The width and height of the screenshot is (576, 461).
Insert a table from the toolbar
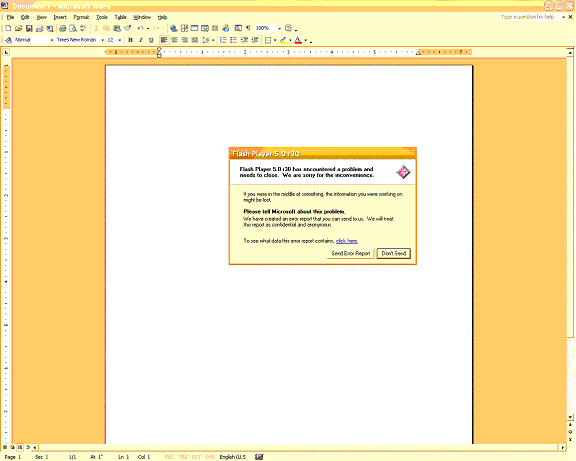194,28
